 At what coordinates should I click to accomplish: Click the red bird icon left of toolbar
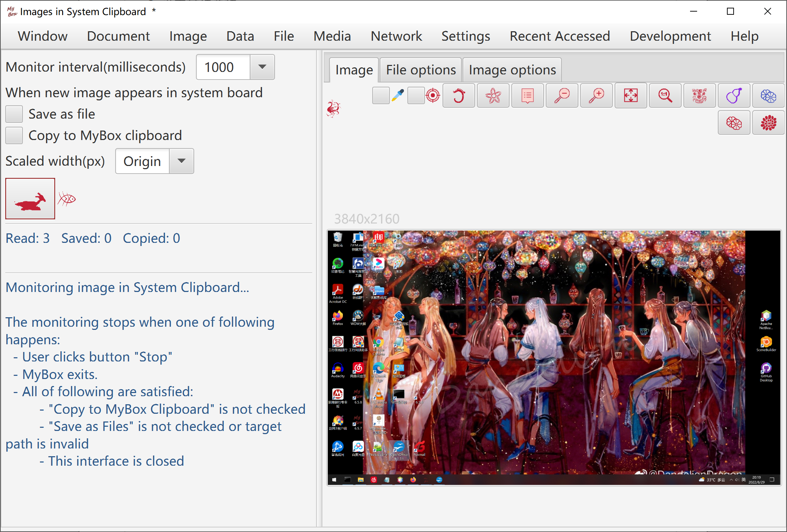pyautogui.click(x=333, y=109)
